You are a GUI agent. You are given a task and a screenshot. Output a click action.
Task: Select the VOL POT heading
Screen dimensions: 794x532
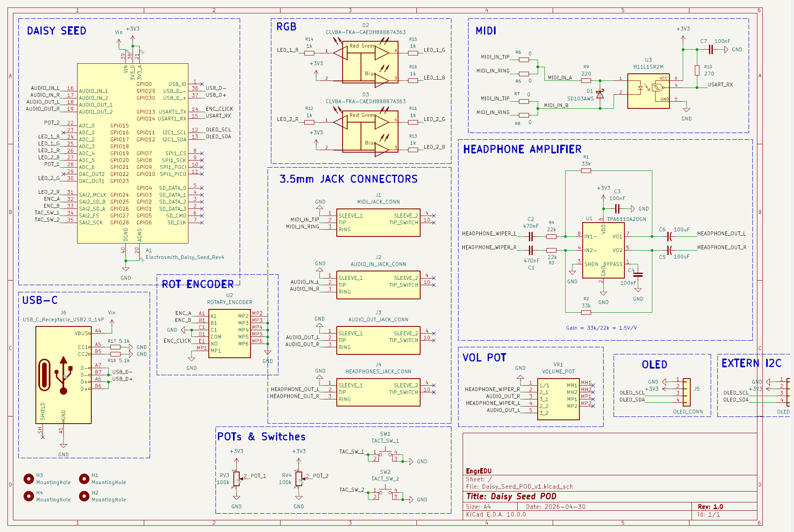point(484,358)
